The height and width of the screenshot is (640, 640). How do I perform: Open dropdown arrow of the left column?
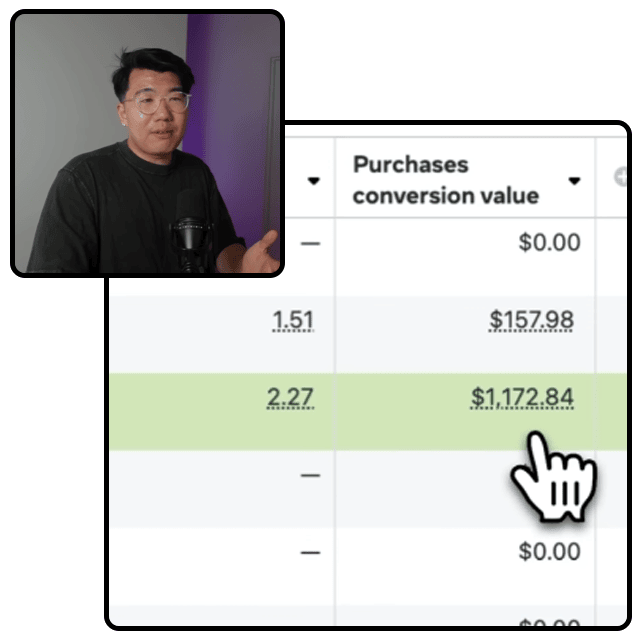pyautogui.click(x=314, y=181)
